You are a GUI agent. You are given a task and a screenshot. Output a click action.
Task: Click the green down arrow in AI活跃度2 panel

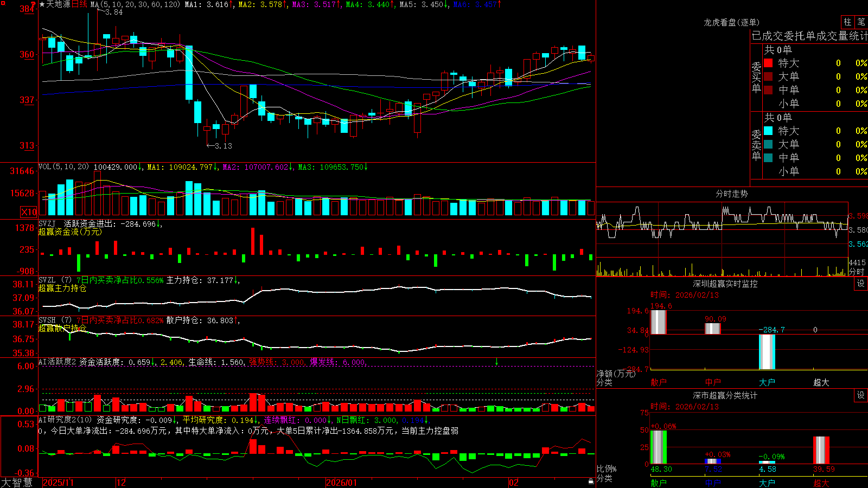click(x=496, y=362)
